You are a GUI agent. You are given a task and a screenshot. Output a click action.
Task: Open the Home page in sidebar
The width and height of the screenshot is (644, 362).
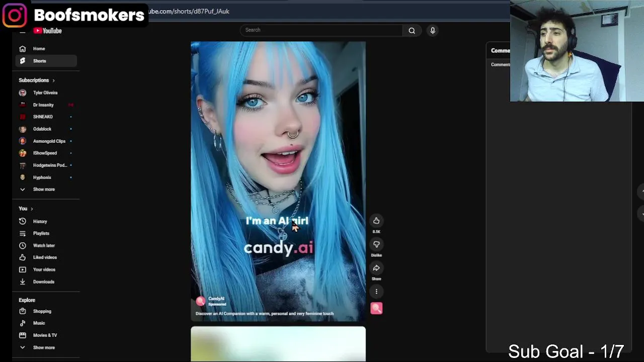[46, 49]
